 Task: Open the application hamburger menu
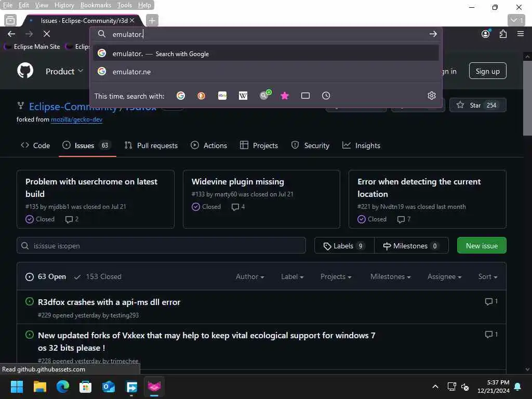pos(520,34)
